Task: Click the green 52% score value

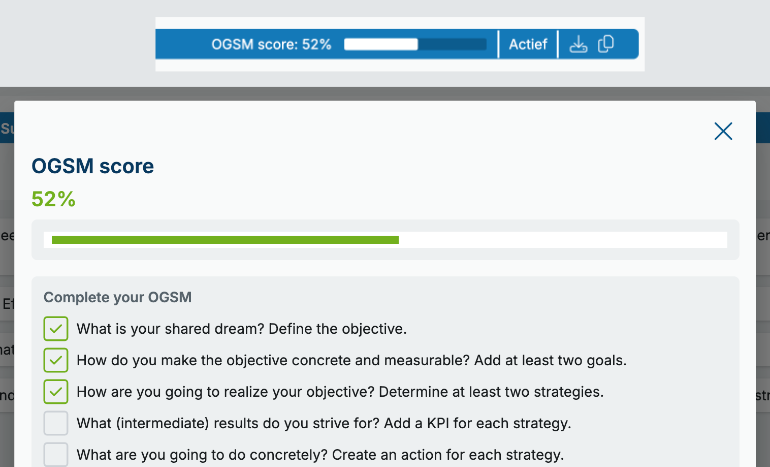Action: (54, 198)
